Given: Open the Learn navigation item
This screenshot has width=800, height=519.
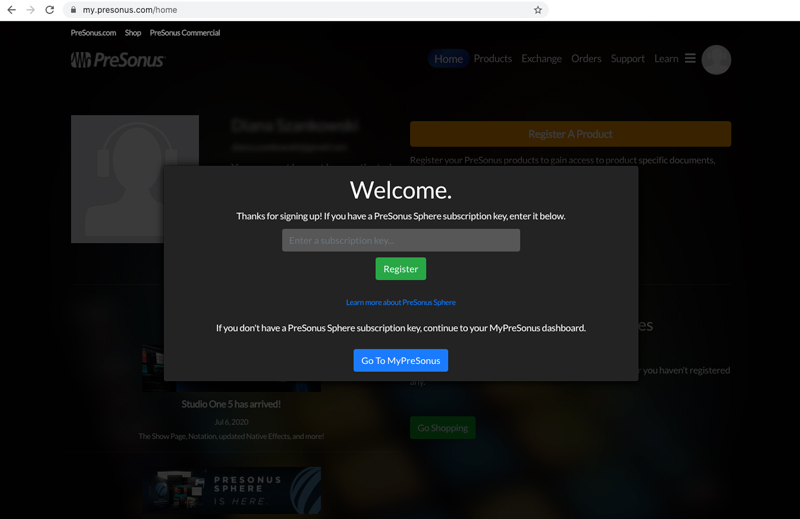Looking at the screenshot, I should (666, 59).
